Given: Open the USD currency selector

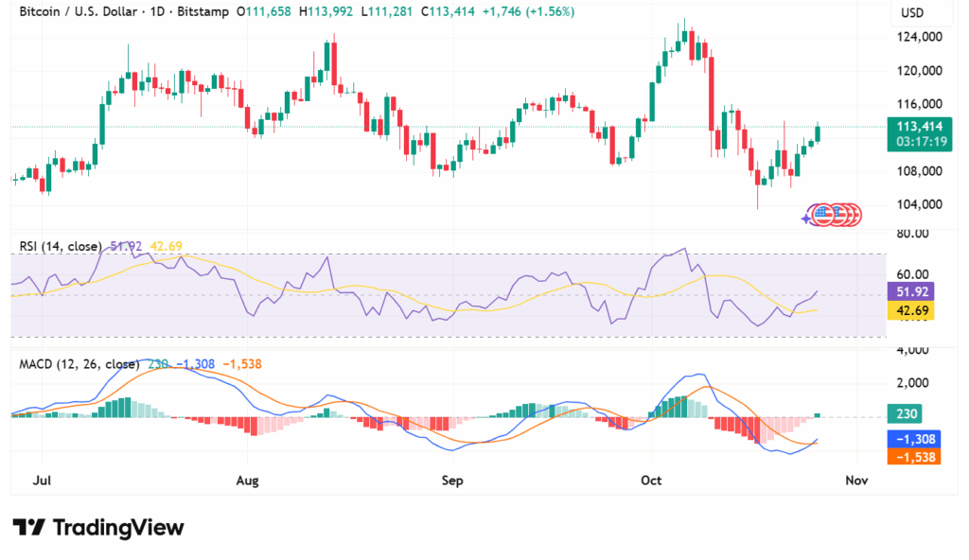Looking at the screenshot, I should click(912, 13).
